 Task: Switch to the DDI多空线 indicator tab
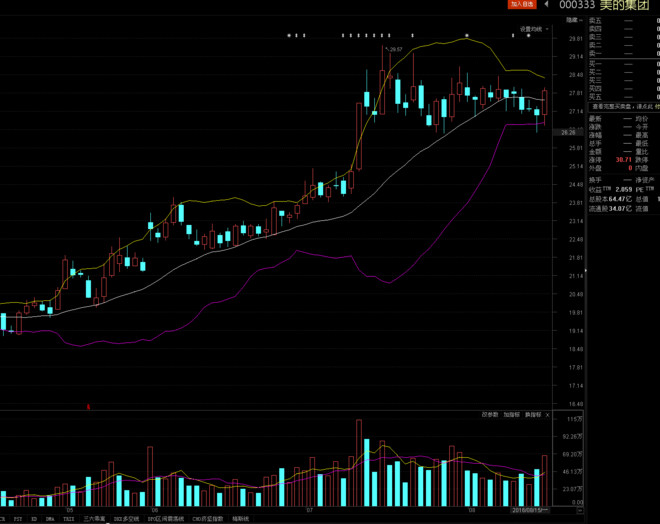tap(126, 519)
